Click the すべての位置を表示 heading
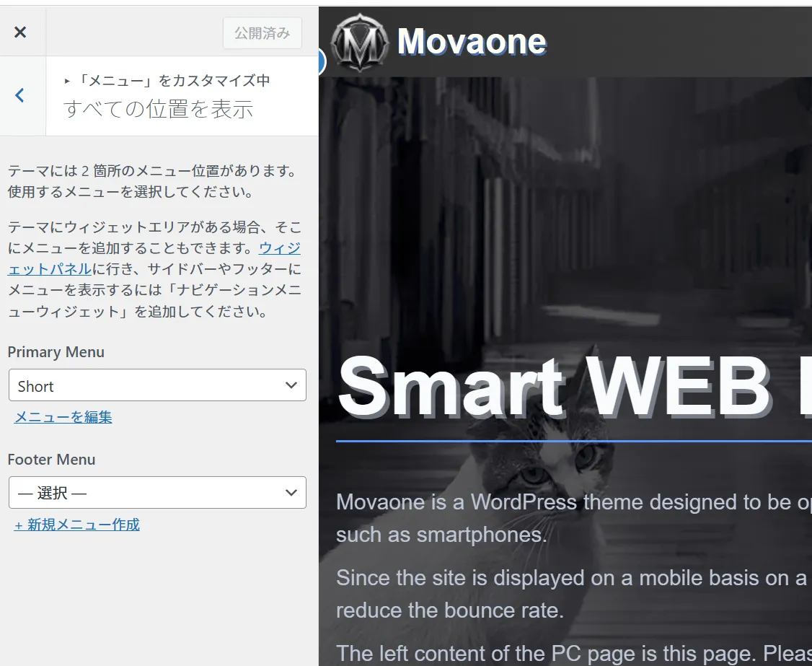The image size is (812, 666). point(159,110)
